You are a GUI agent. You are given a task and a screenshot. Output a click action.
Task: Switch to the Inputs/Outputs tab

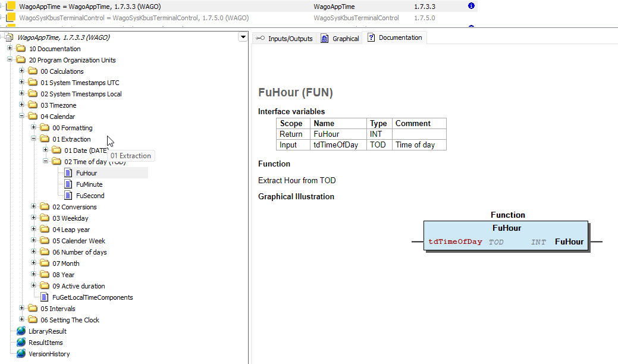(284, 39)
